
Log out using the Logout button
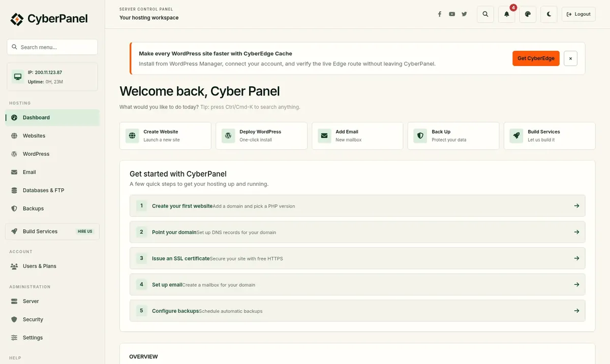(578, 14)
